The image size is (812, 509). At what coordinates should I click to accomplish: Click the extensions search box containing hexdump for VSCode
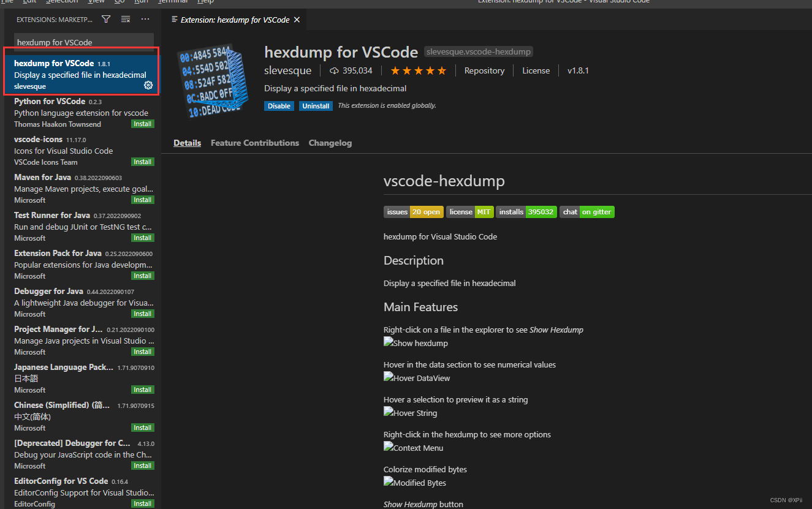(84, 42)
